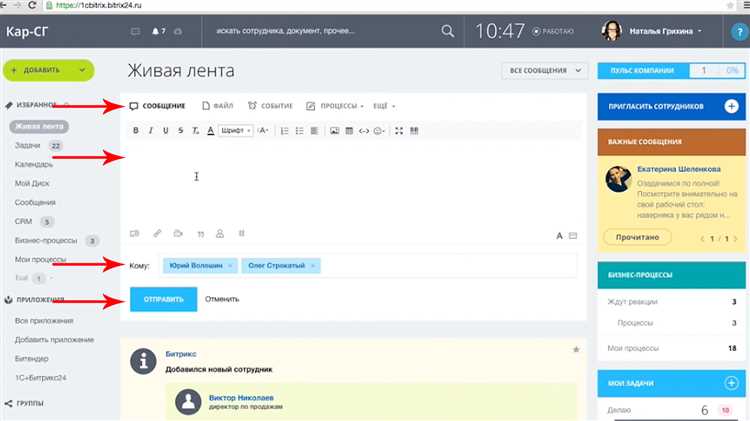Open the smiley emoticon picker

pyautogui.click(x=379, y=131)
